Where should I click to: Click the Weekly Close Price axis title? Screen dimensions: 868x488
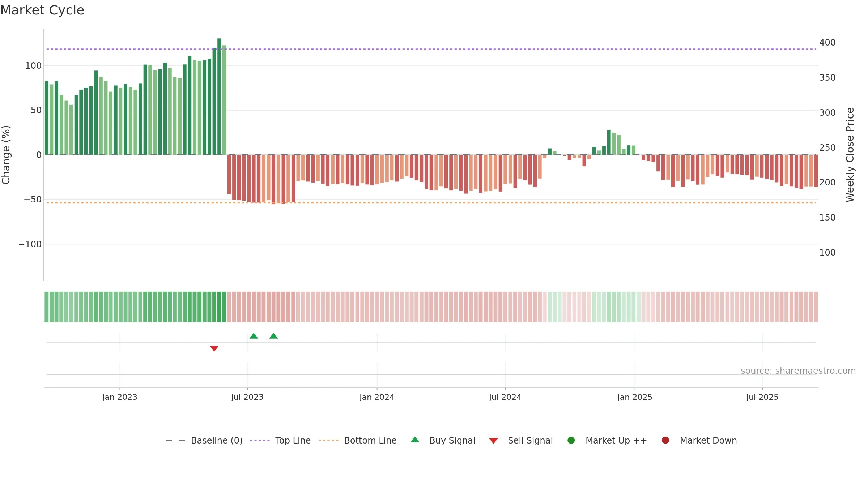coord(850,155)
